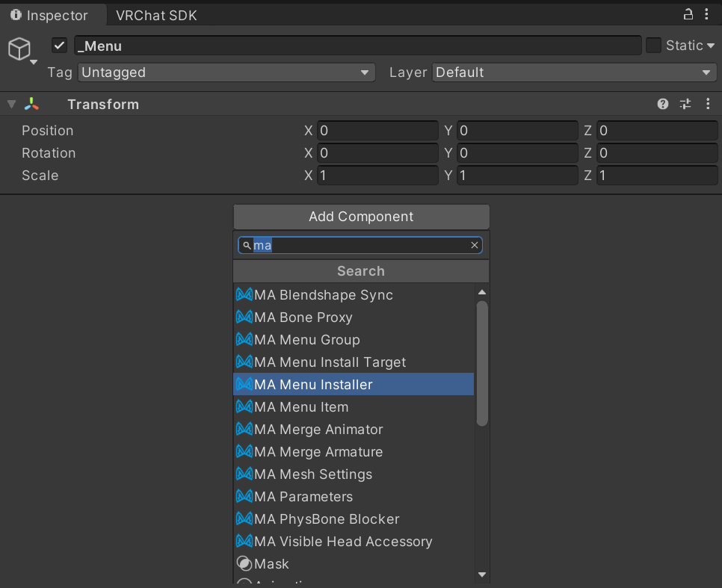This screenshot has width=722, height=588.
Task: Click the Add Component button
Action: click(x=361, y=217)
